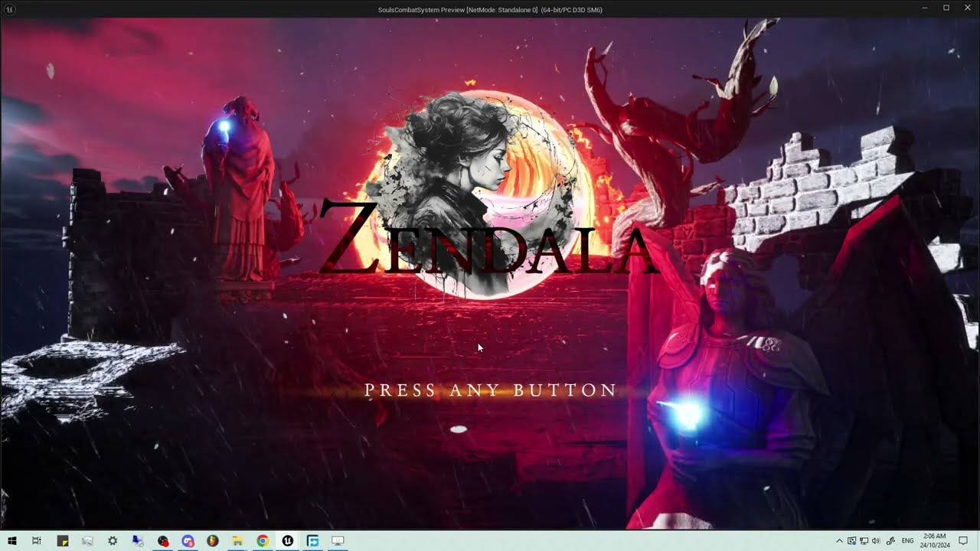The image size is (980, 551).
Task: Open the notification center icon
Action: point(963,541)
